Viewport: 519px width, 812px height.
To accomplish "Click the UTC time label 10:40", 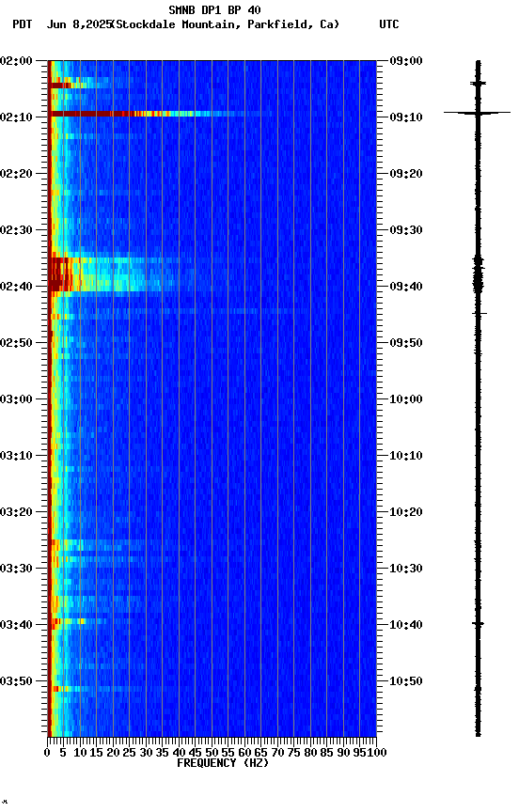I will coord(406,626).
